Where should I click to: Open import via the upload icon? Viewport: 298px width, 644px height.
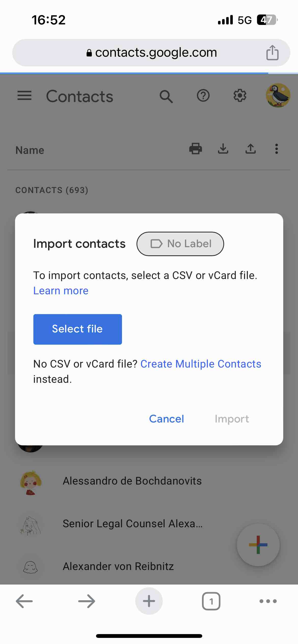click(250, 149)
